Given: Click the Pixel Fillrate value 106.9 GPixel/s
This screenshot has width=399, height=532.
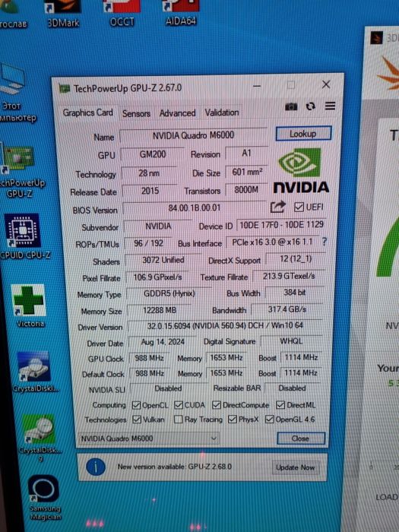Looking at the screenshot, I should 157,277.
